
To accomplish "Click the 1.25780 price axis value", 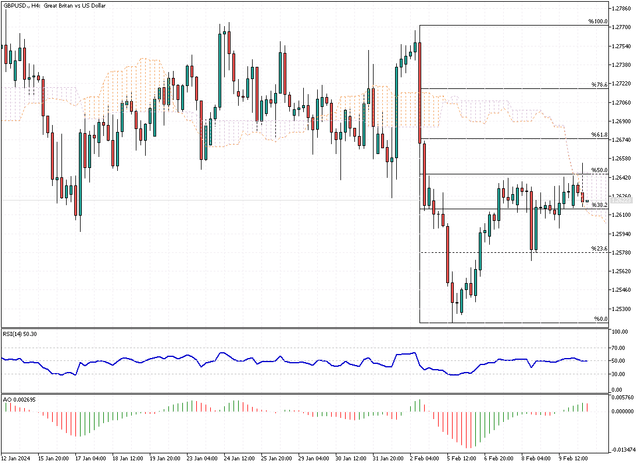I will pos(621,253).
